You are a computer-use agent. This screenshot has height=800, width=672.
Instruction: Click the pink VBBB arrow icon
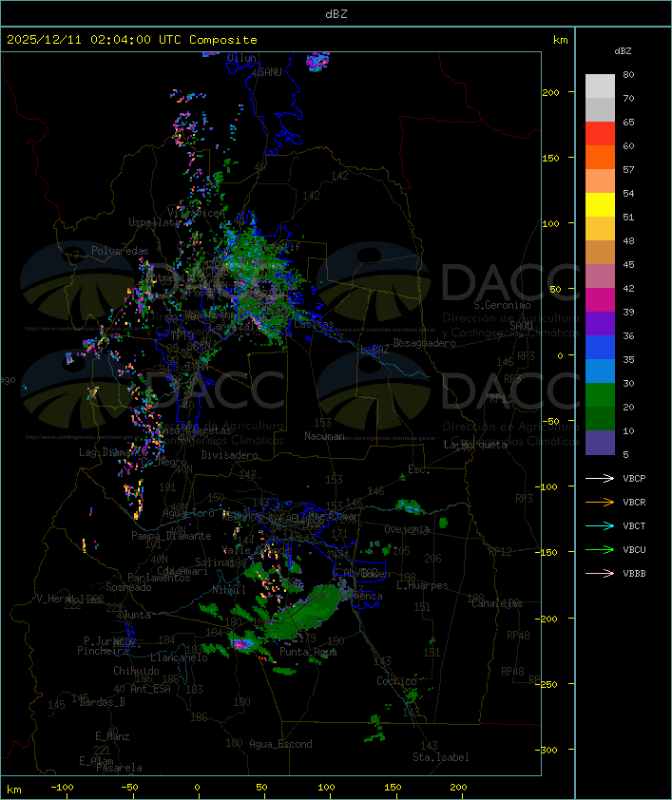click(600, 574)
